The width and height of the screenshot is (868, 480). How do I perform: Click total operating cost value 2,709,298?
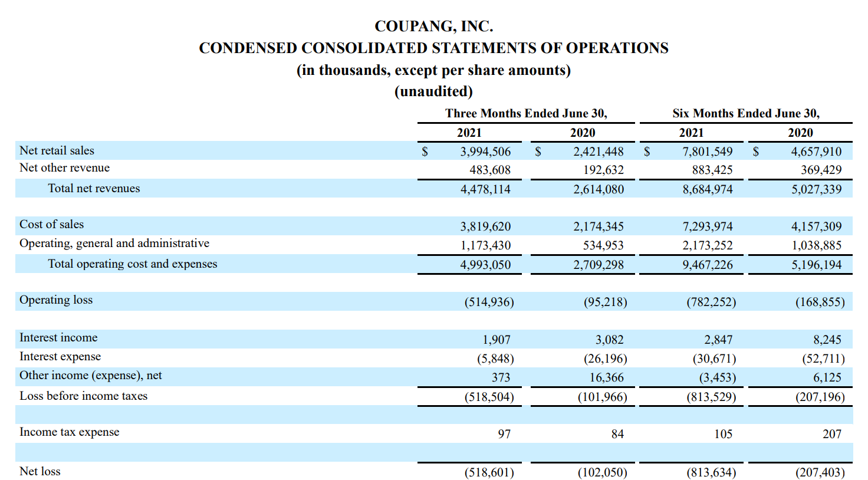599,265
